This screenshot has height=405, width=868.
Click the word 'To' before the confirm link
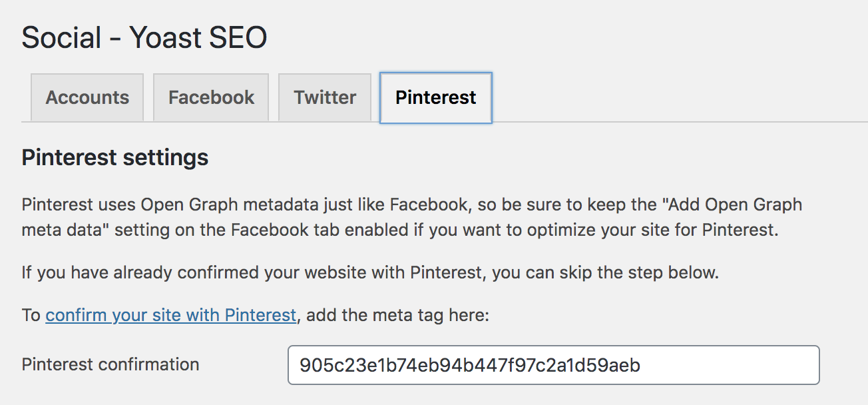coord(31,315)
